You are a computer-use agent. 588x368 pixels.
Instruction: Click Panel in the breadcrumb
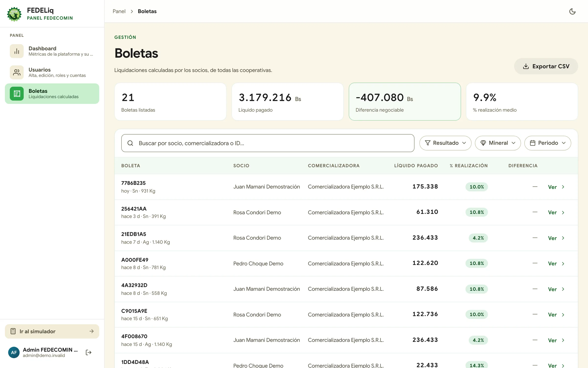point(119,11)
